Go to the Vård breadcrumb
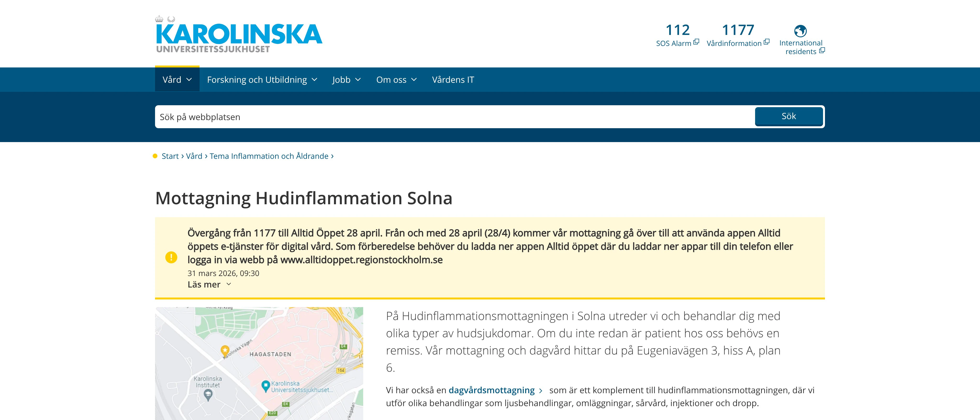This screenshot has width=980, height=420. point(194,156)
